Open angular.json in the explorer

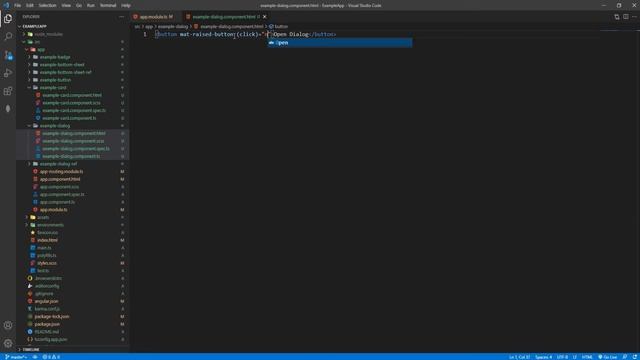point(46,301)
